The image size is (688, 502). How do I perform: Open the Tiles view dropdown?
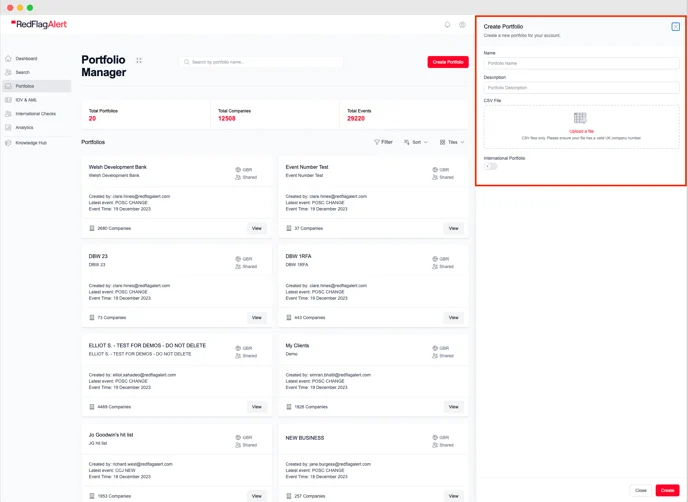pyautogui.click(x=452, y=142)
